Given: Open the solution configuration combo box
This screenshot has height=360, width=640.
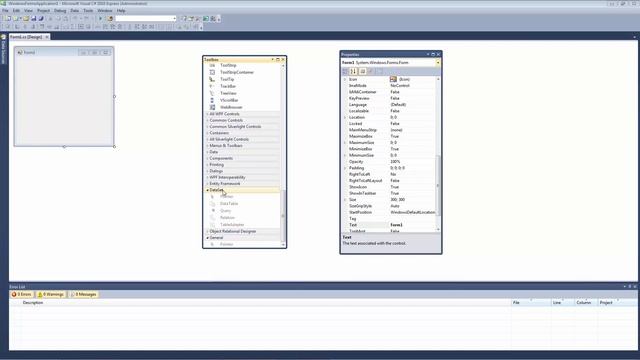Looking at the screenshot, I should [x=146, y=18].
